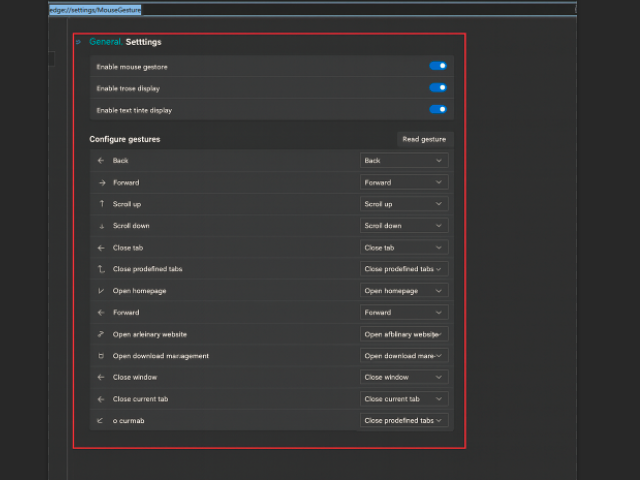
Task: Click the left-arrow gesture icon beside Back
Action: coord(101,161)
